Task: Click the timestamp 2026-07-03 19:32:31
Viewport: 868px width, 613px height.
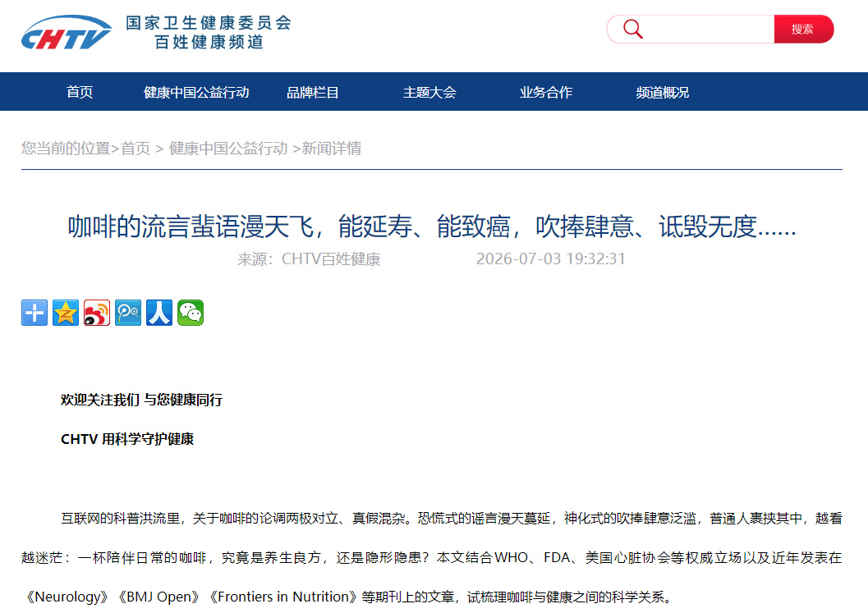Action: [x=551, y=259]
